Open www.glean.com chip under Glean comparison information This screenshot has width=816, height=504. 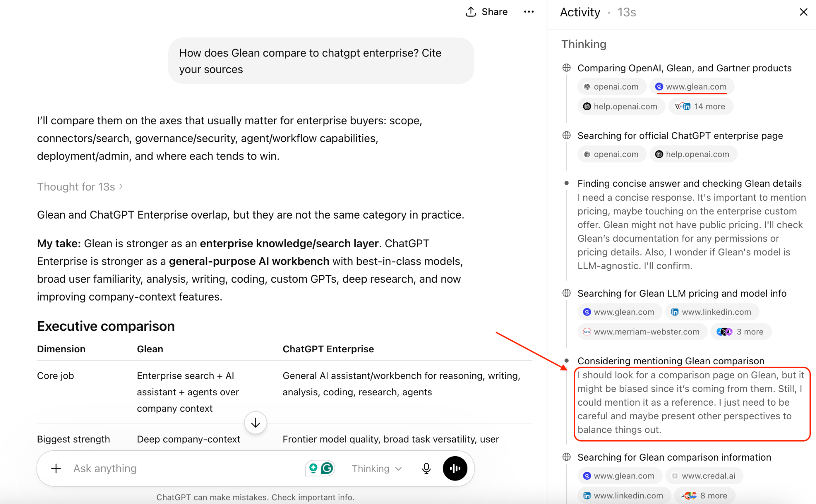click(x=620, y=476)
